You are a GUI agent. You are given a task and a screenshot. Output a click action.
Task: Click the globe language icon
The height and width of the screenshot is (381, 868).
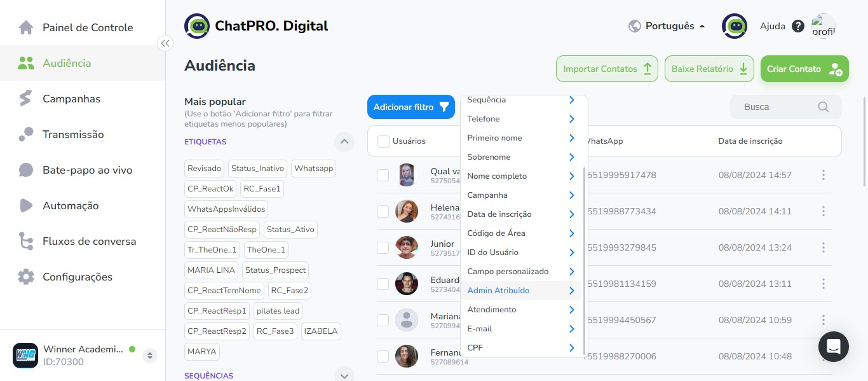(x=634, y=26)
